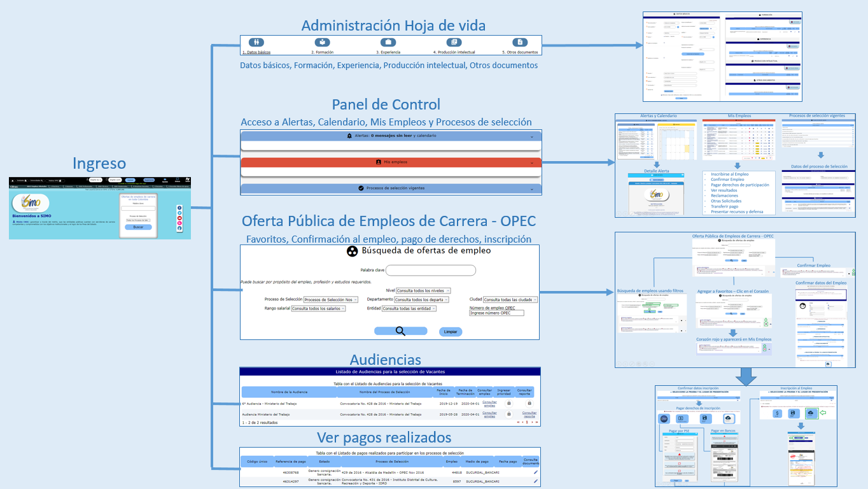Screen dimensions: 868x489
Task: Click Consultar empleo link for 6ª Audiencia
Action: [489, 403]
